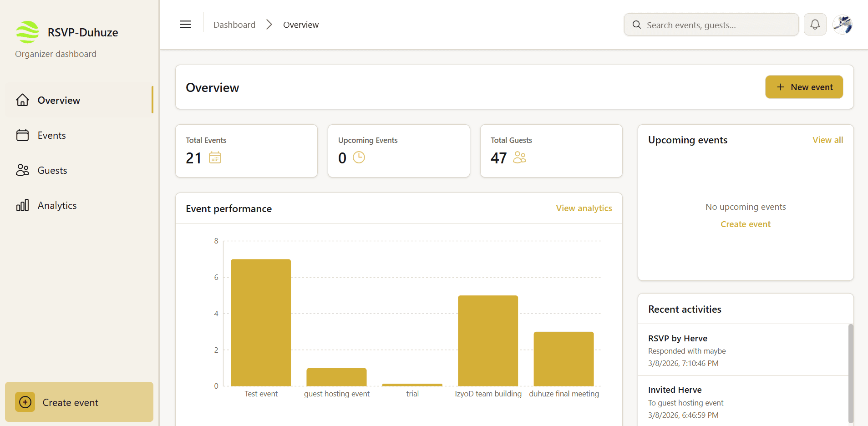Expand the Dashboard breadcrumb chevron
This screenshot has width=868, height=426.
point(269,25)
